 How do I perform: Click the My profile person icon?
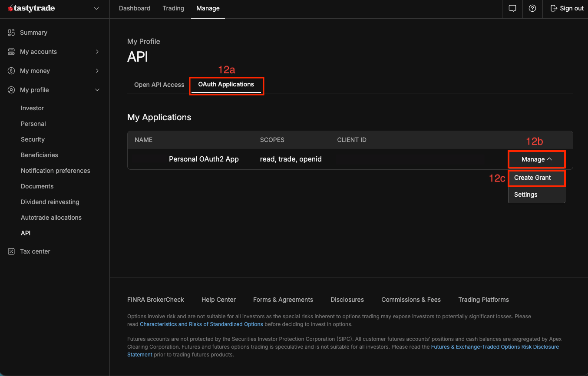[11, 90]
